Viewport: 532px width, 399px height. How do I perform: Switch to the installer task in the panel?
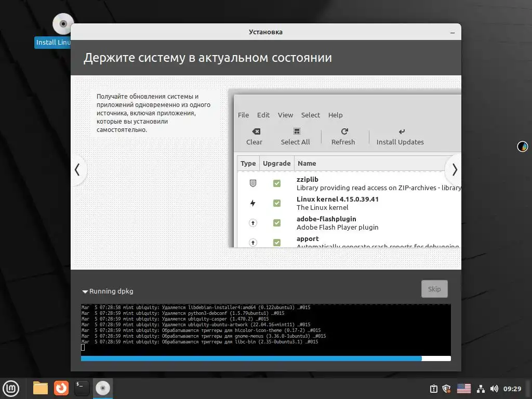[x=102, y=388]
